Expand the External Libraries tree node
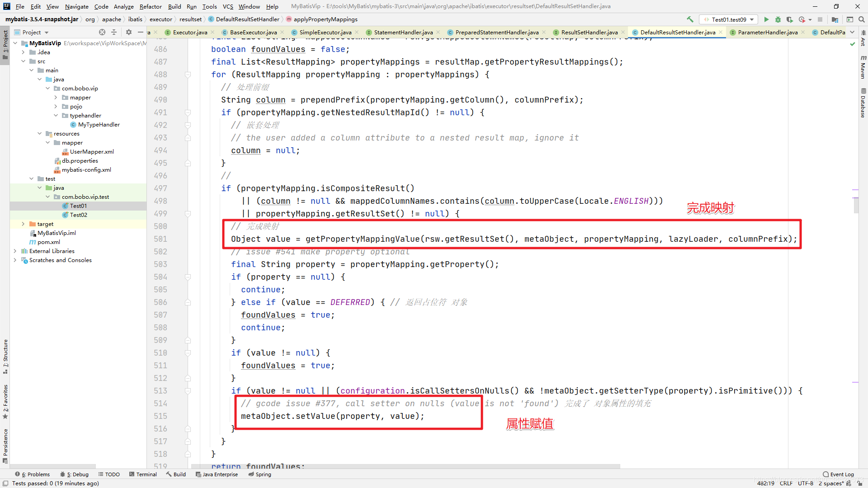This screenshot has width=868, height=488. (15, 251)
